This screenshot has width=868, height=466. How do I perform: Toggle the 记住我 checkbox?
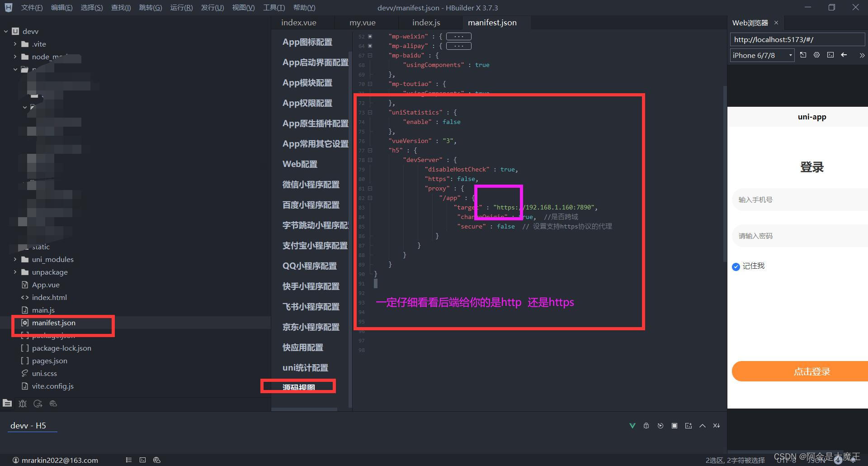736,266
